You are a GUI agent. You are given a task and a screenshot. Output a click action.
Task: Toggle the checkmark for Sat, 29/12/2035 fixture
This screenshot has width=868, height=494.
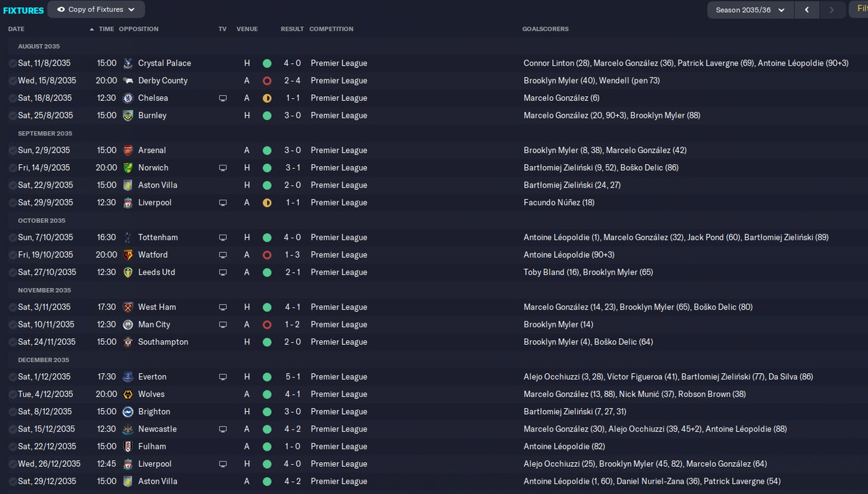coord(12,481)
